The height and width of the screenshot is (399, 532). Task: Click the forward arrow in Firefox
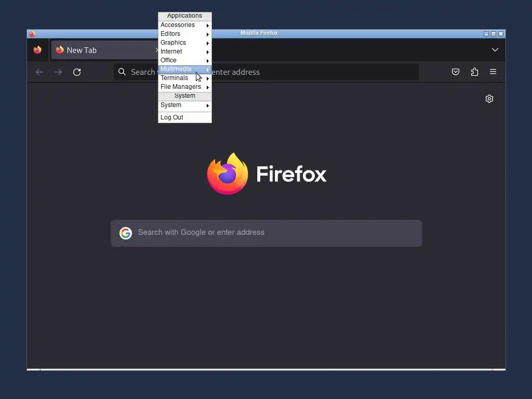point(58,72)
